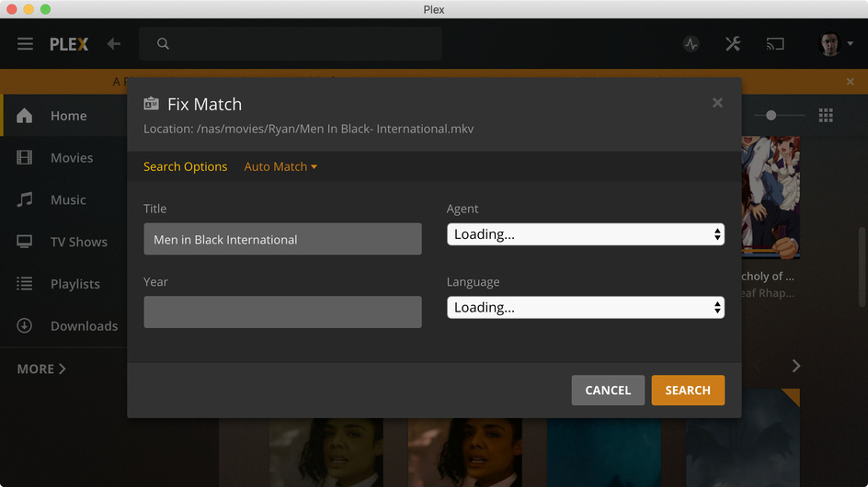Click the anime poster thumbnail
The height and width of the screenshot is (487, 868).
(771, 198)
